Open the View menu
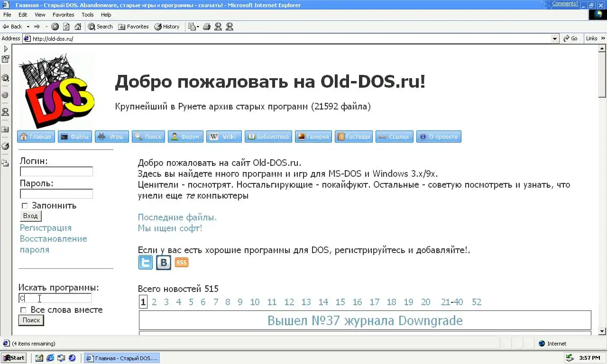 [40, 15]
